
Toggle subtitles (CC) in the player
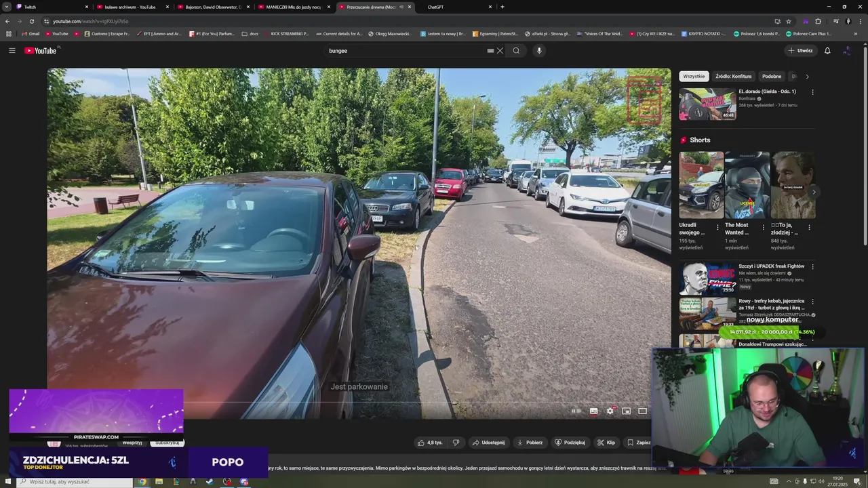(593, 411)
